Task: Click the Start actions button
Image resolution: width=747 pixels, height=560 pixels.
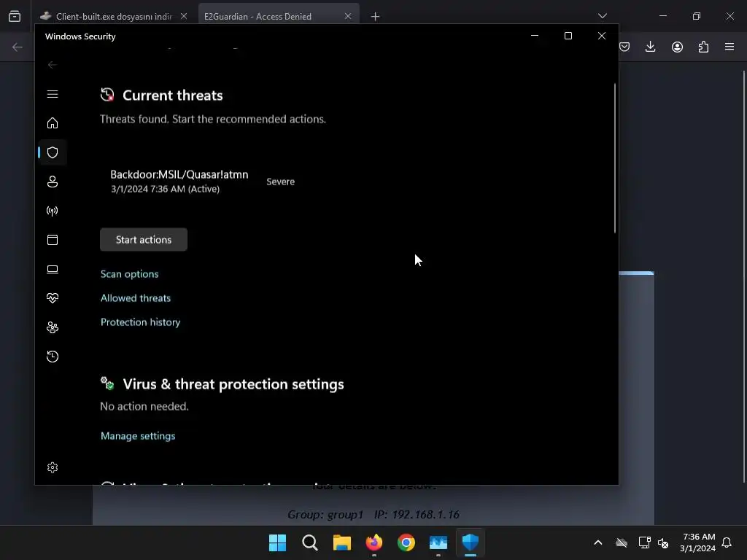Action: (x=144, y=239)
